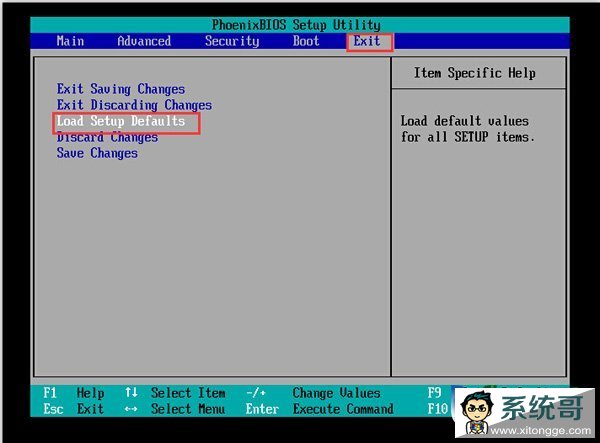Select Load Setup Defaults option
The width and height of the screenshot is (600, 443).
pyautogui.click(x=121, y=121)
